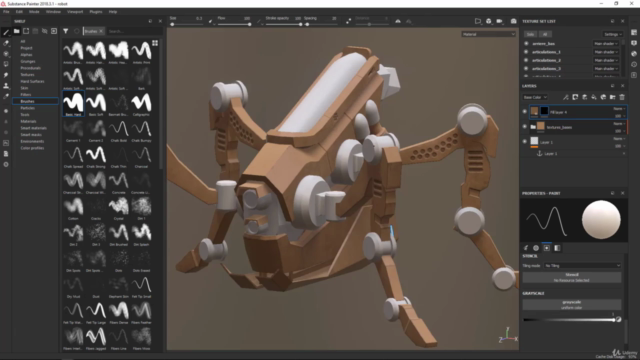640x360 pixels.
Task: Add paint effect with wand icon in Layers
Action: 566,97
